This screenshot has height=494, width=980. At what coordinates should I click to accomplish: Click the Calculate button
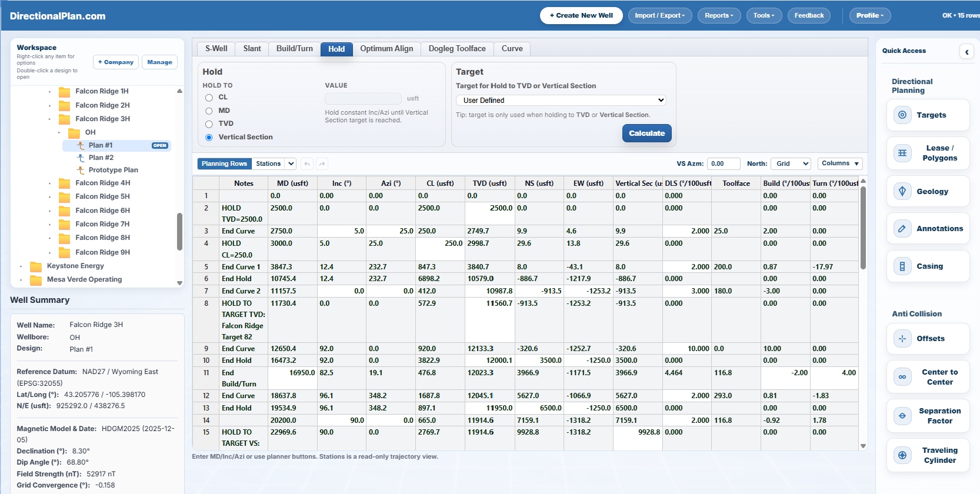point(647,133)
